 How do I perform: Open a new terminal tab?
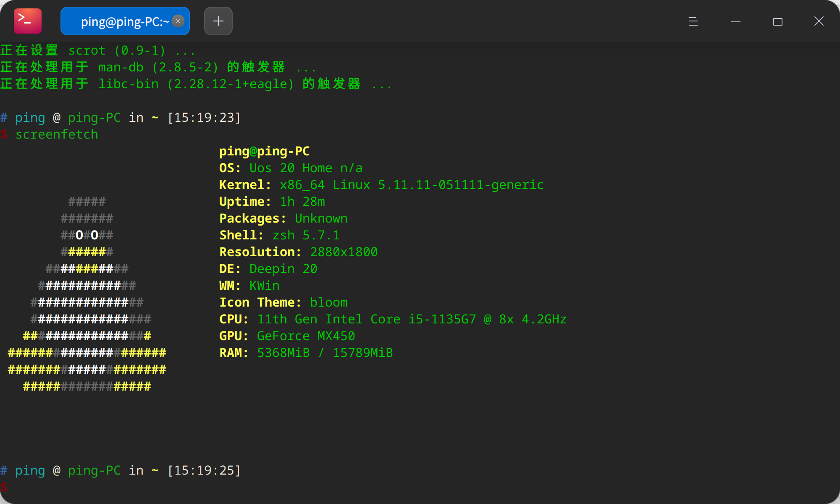point(218,21)
